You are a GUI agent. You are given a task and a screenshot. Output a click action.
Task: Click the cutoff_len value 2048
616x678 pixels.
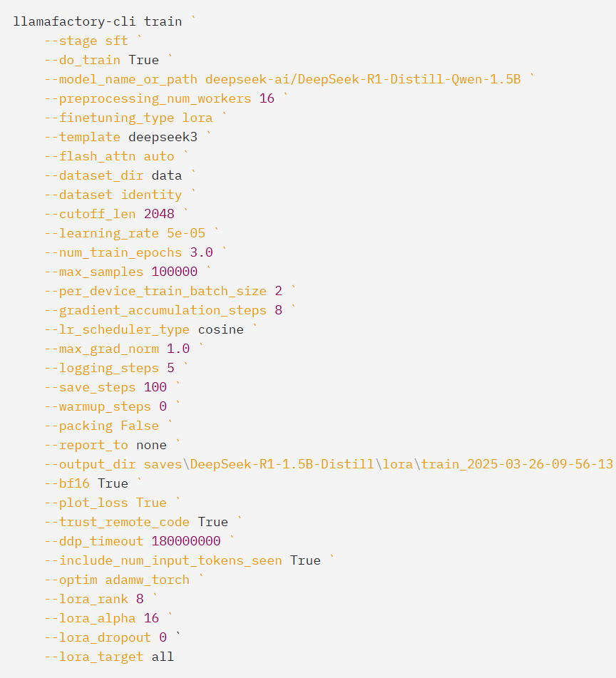tap(159, 214)
